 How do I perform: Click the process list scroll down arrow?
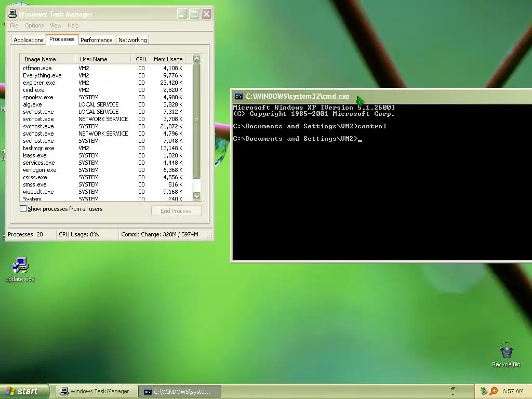tap(197, 196)
